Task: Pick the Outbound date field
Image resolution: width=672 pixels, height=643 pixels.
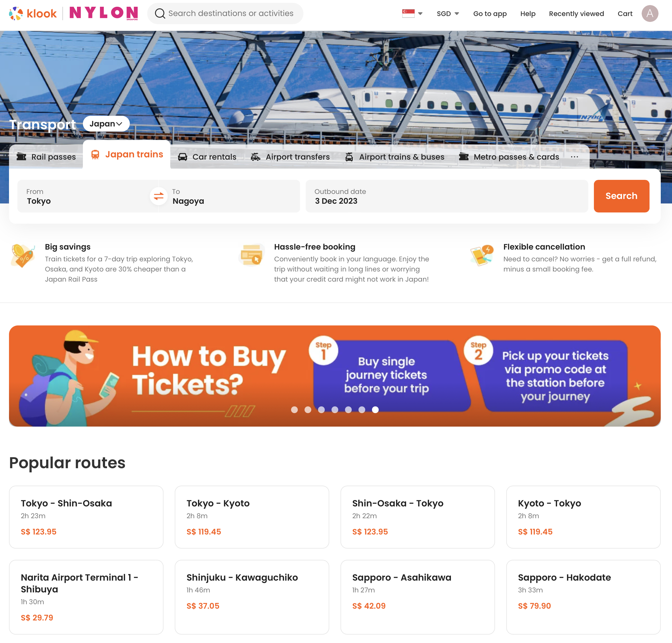Action: [446, 196]
